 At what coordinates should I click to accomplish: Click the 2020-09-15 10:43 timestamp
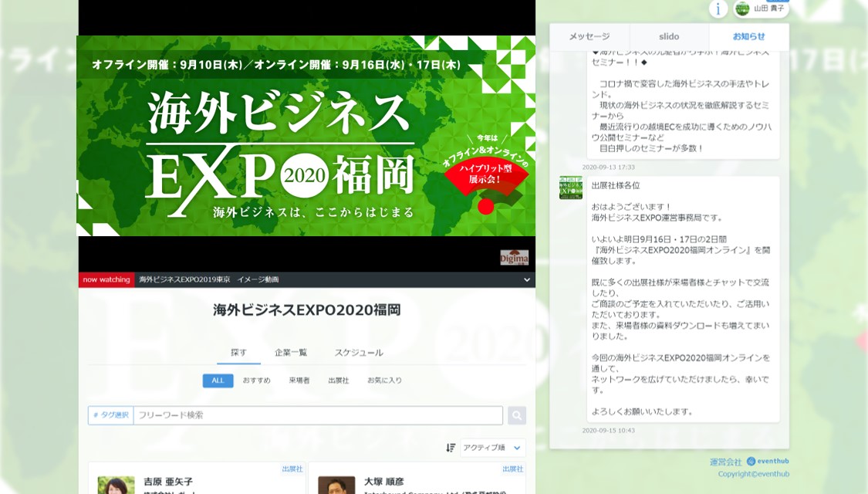click(609, 430)
